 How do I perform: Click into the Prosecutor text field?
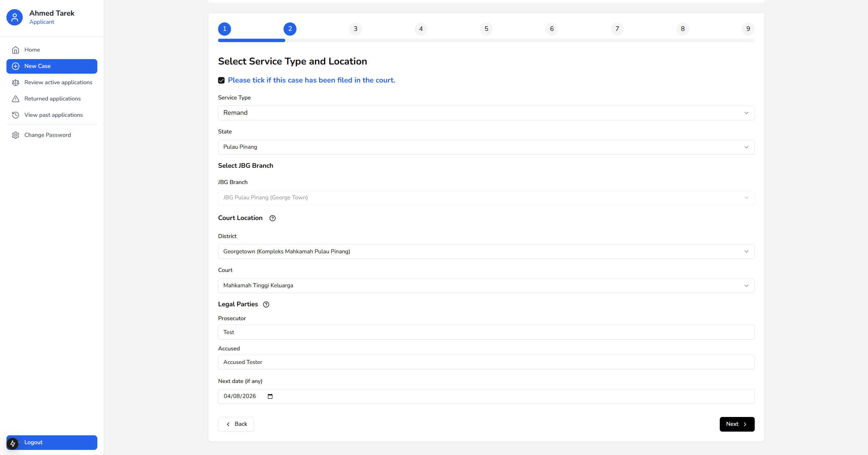pos(486,332)
